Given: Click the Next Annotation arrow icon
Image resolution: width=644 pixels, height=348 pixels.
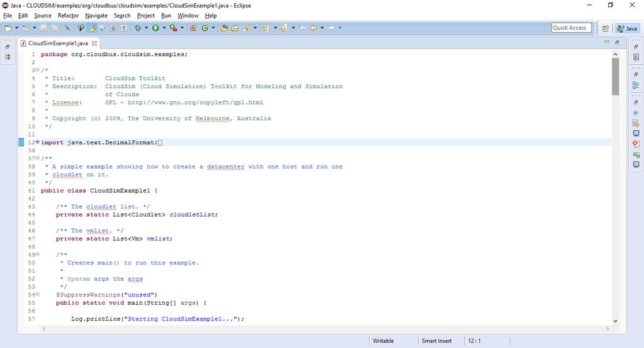Looking at the screenshot, I should 266,28.
